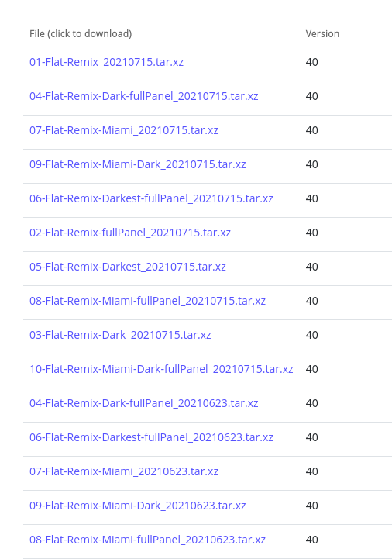Download 03-Flat-Remix-Dark_20210715.tar.xz

(120, 335)
